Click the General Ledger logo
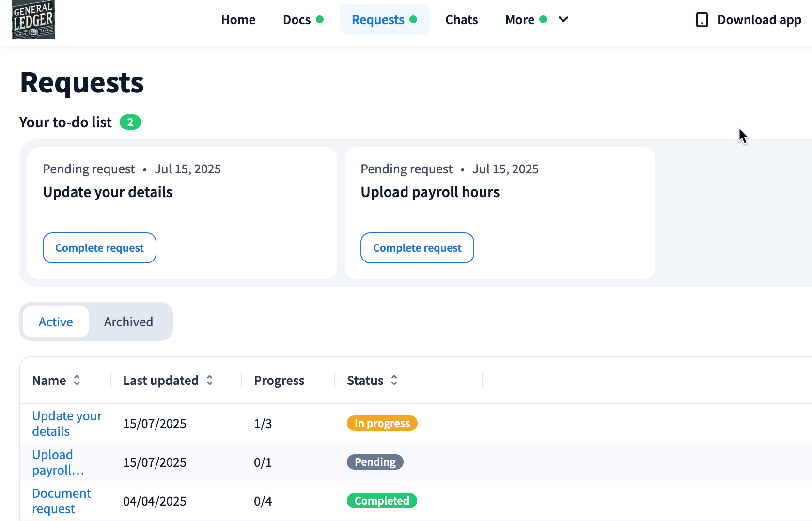 [33, 19]
